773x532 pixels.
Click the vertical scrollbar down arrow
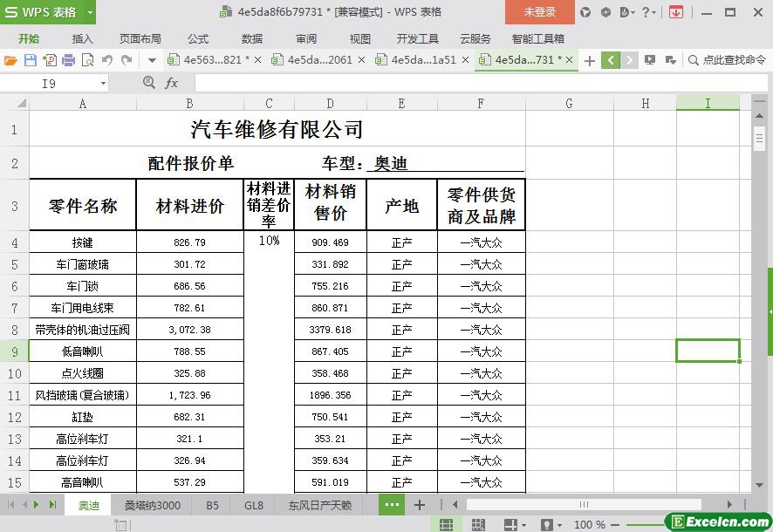tap(760, 485)
